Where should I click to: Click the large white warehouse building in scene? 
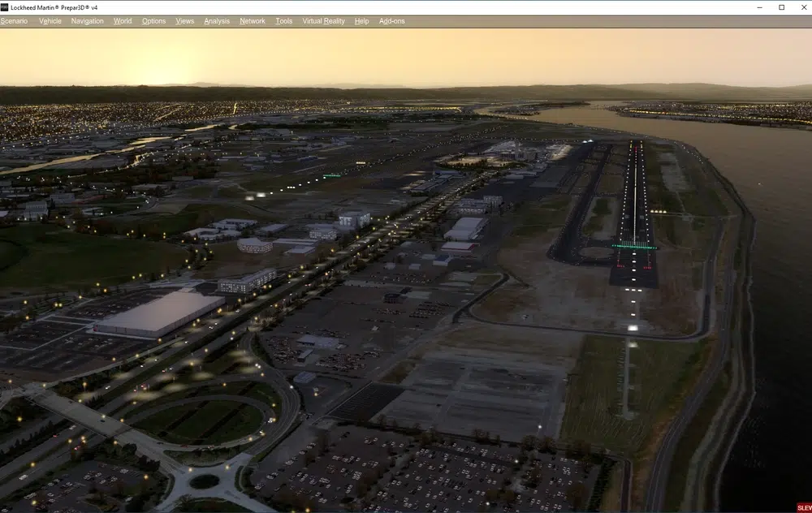(157, 313)
